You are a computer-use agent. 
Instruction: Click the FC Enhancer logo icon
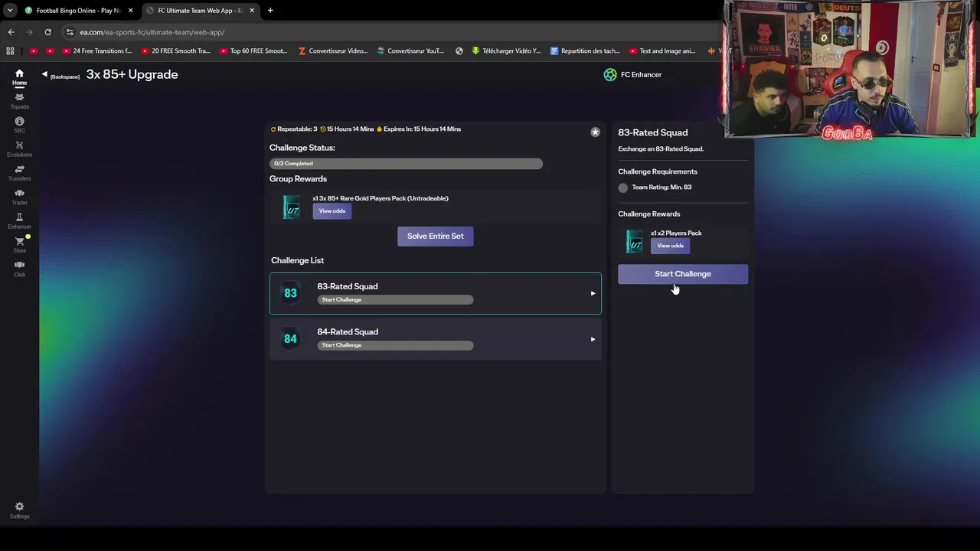tap(610, 74)
